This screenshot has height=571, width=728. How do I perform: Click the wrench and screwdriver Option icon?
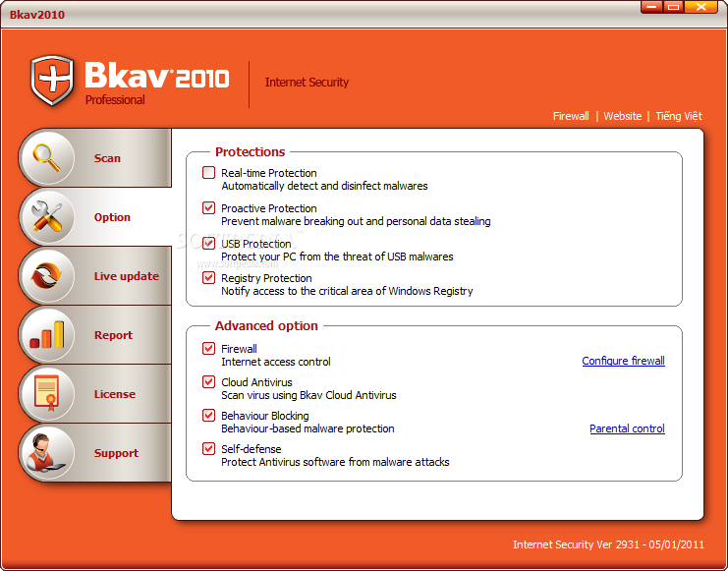coord(47,217)
